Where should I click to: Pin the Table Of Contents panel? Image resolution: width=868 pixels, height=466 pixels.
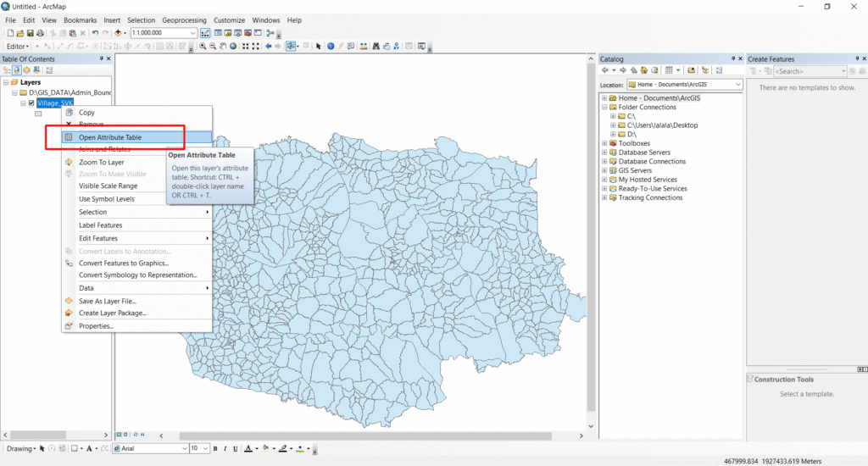(x=102, y=58)
